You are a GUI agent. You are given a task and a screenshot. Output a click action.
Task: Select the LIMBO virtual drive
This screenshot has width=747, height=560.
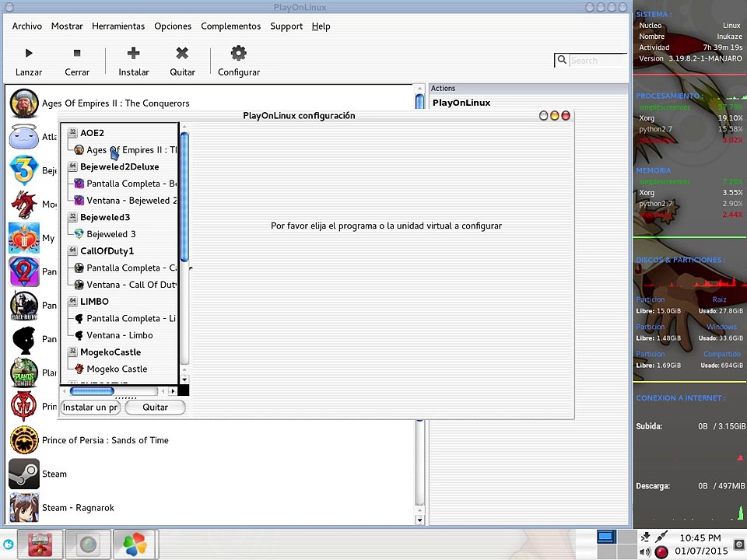tap(94, 302)
